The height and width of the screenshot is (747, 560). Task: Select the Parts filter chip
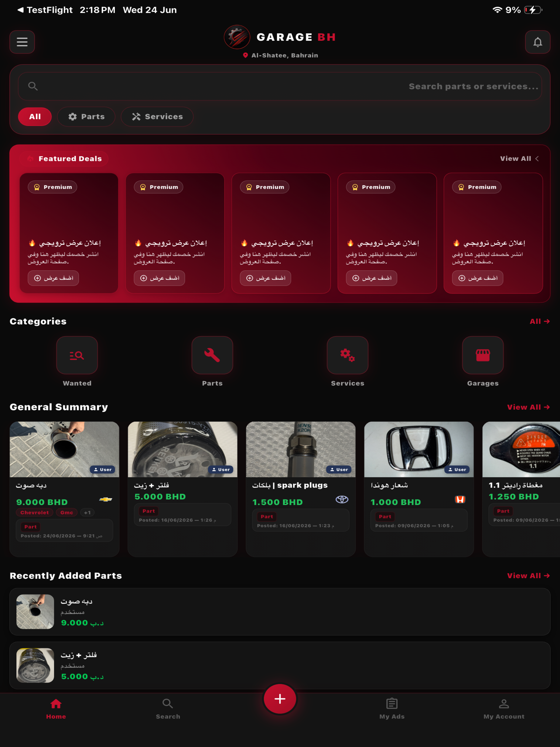pyautogui.click(x=86, y=116)
